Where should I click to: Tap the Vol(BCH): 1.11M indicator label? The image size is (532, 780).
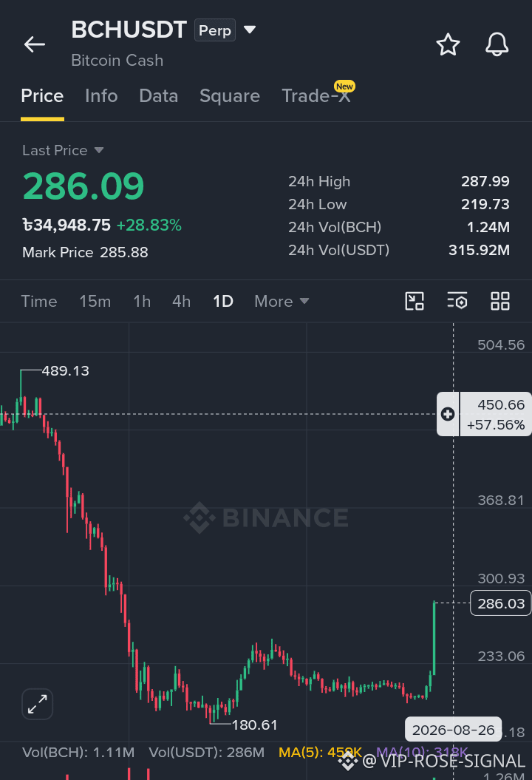[78, 752]
